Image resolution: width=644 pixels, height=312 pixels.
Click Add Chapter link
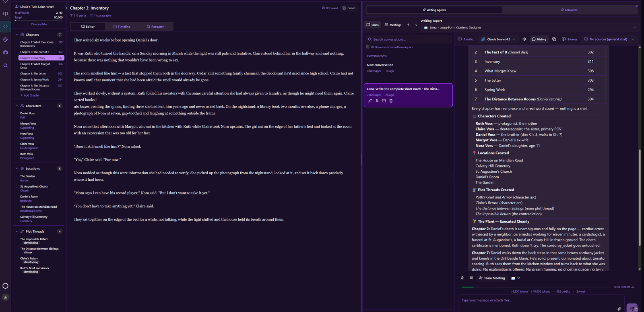pos(30,95)
